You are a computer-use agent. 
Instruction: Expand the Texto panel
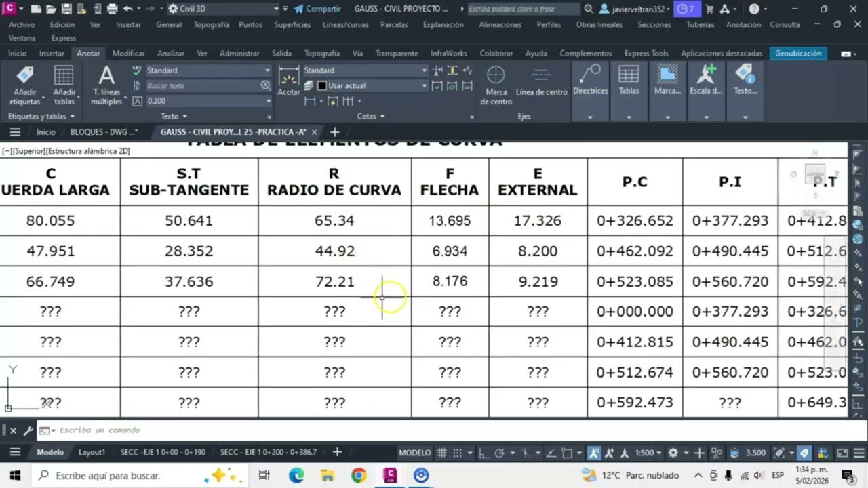[174, 116]
